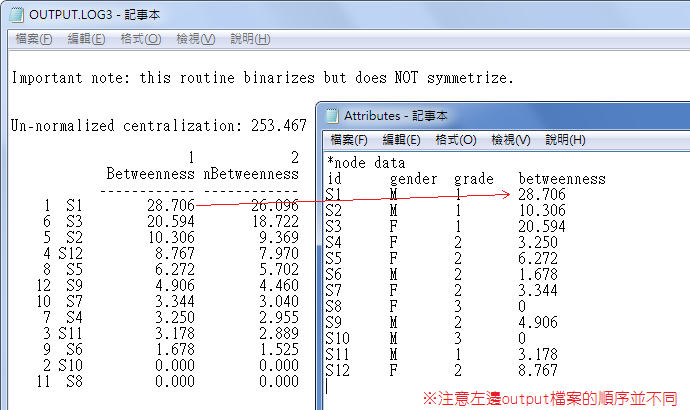Screen dimensions: 690x410
Task: Click value 3.344 in the OUTPUT.LOG3 window
Action: 175,301
